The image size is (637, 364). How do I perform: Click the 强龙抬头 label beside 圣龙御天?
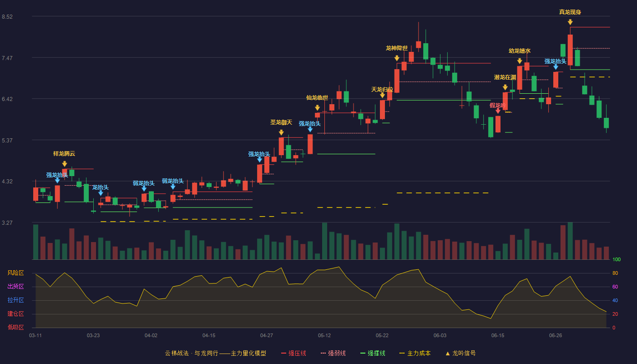(x=310, y=123)
